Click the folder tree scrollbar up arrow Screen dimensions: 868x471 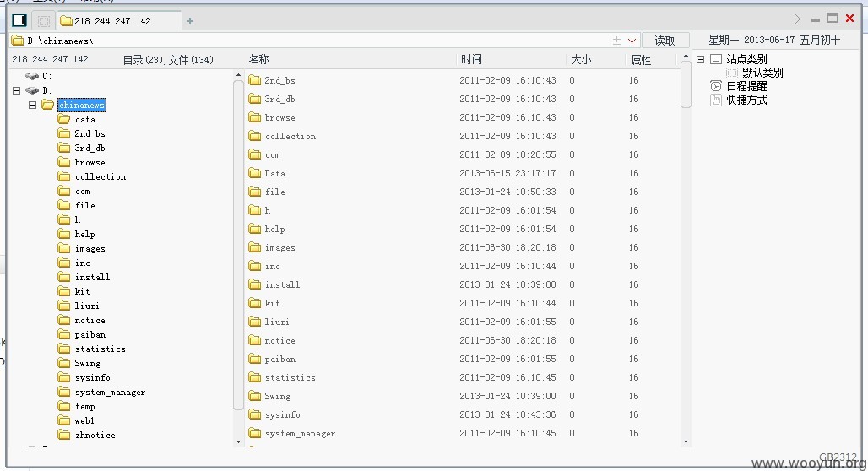(x=239, y=75)
